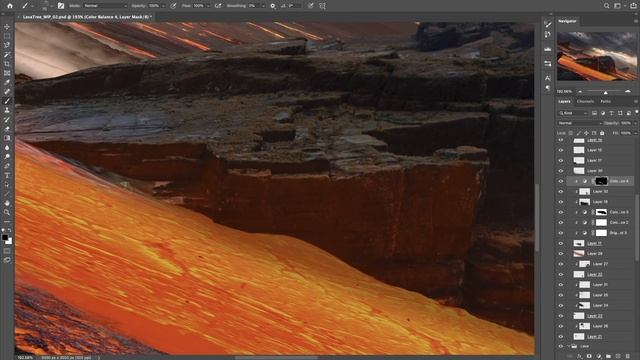This screenshot has height=360, width=640.
Task: Open the layer blend mode dropdown
Action: pyautogui.click(x=580, y=123)
